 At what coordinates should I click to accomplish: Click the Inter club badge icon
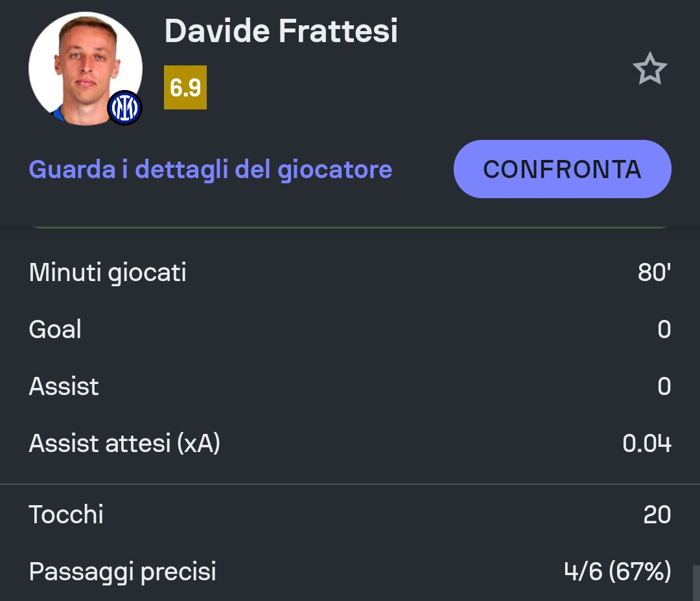pyautogui.click(x=124, y=108)
